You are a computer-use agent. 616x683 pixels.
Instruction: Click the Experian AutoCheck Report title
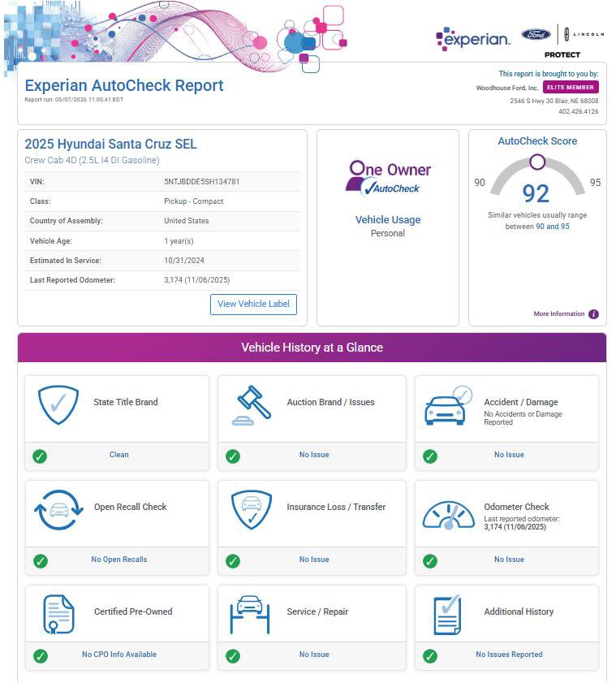[x=124, y=85]
